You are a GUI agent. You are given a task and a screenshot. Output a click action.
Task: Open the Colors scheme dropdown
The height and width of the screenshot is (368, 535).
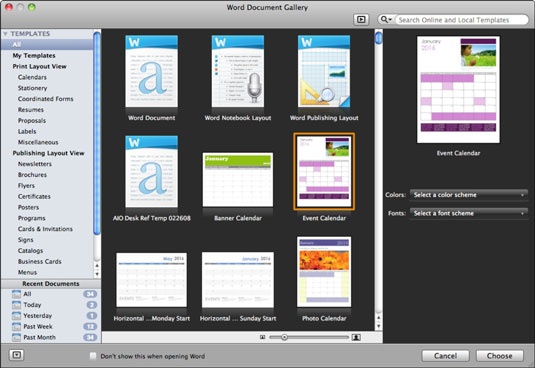click(468, 195)
